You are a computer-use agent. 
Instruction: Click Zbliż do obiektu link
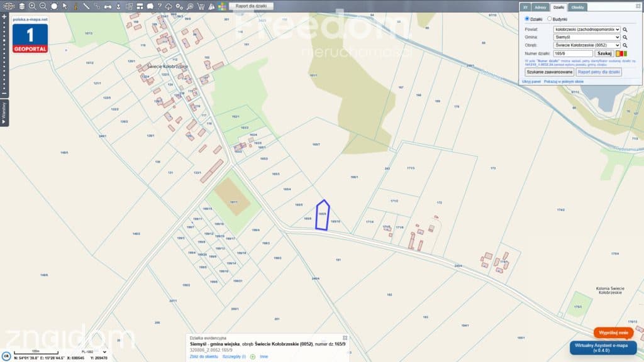(204, 357)
